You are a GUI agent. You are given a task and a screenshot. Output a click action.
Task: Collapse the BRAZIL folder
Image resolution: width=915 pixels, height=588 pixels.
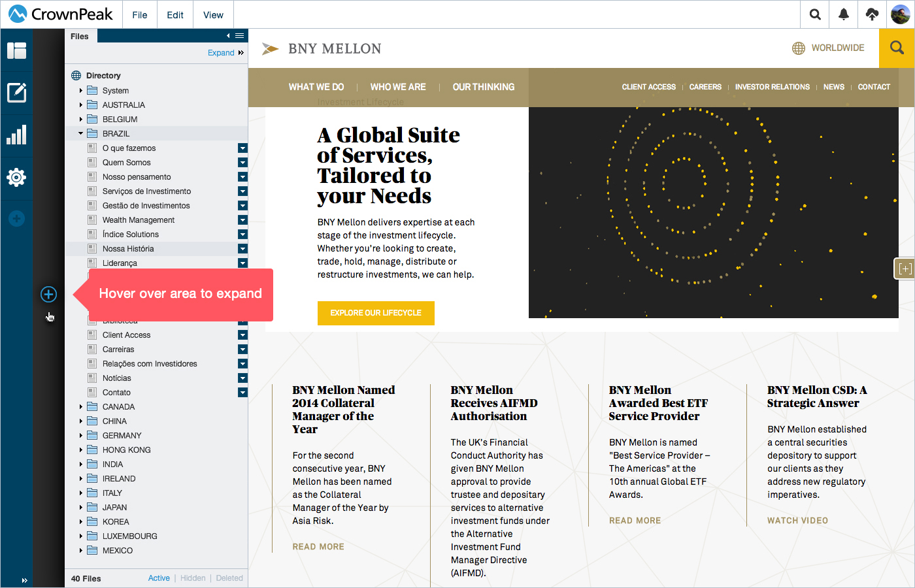[x=81, y=133]
